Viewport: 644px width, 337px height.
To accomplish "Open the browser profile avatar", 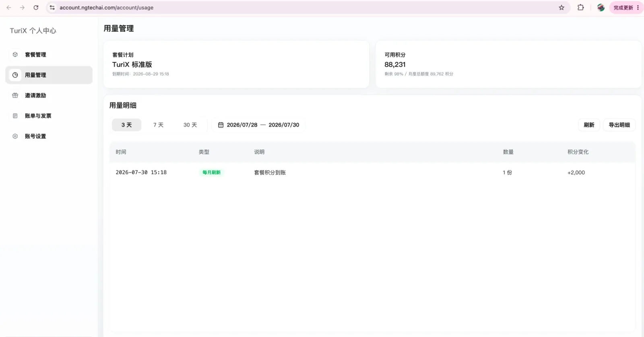I will pos(601,8).
